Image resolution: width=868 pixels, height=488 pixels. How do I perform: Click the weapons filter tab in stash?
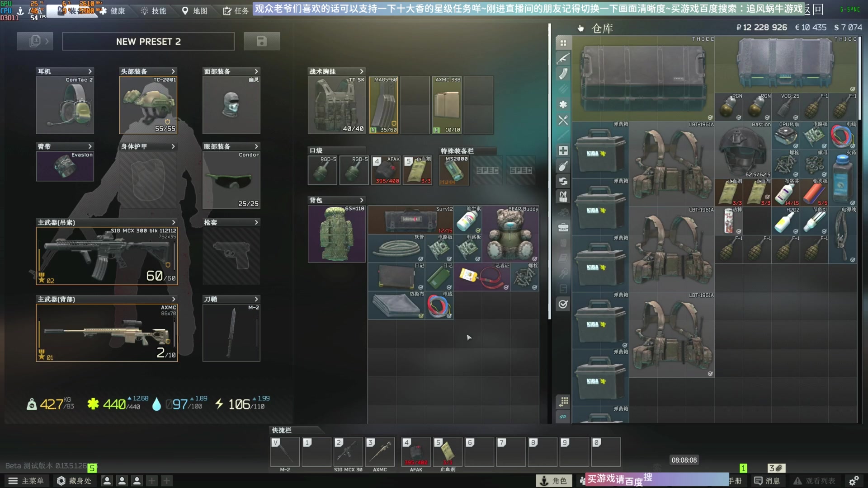563,59
